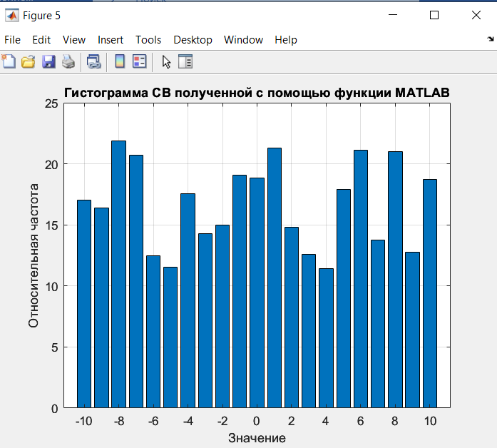The width and height of the screenshot is (497, 448).
Task: Click the bar at x = 10
Action: point(430,294)
